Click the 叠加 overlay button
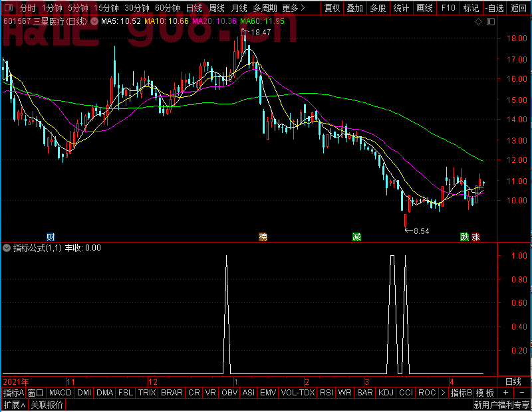 (x=355, y=8)
